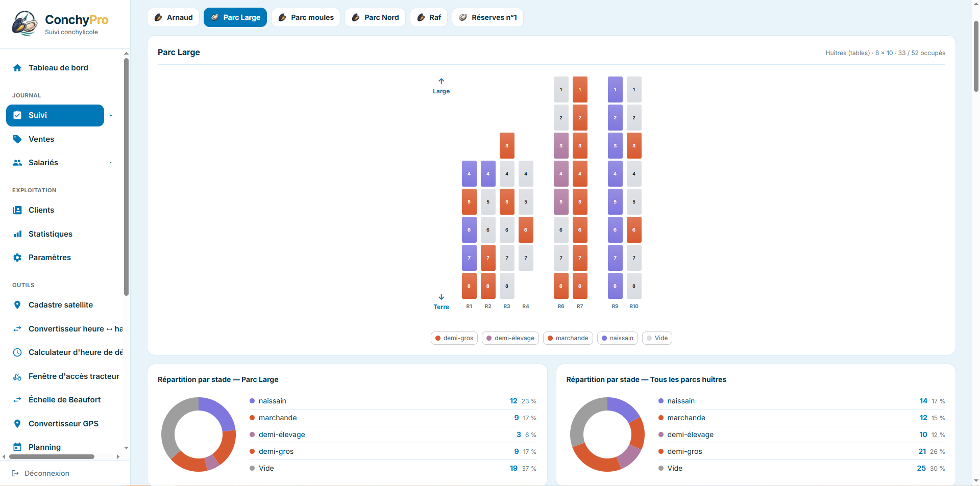980x486 pixels.
Task: Click the Cadastre satellite pin icon
Action: (x=17, y=305)
